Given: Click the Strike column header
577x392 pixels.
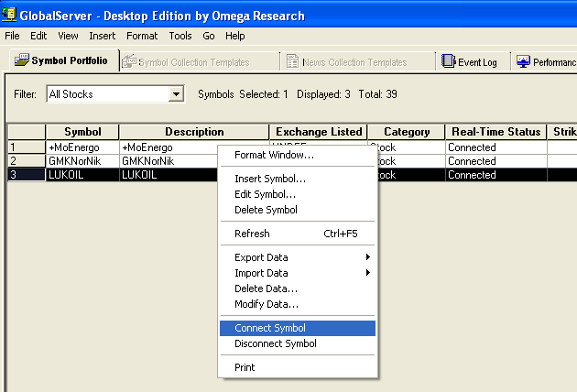Looking at the screenshot, I should click(562, 132).
